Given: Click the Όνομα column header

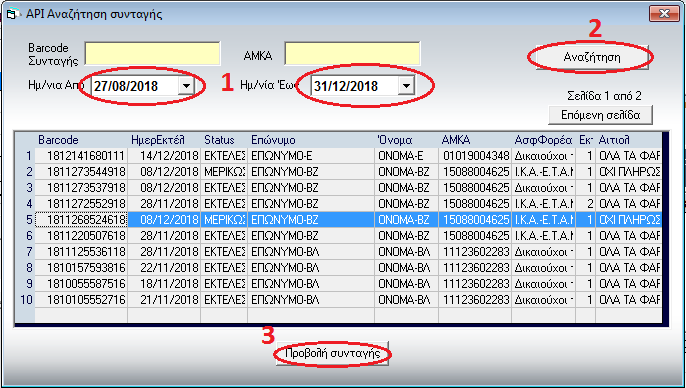Looking at the screenshot, I should pos(406,140).
